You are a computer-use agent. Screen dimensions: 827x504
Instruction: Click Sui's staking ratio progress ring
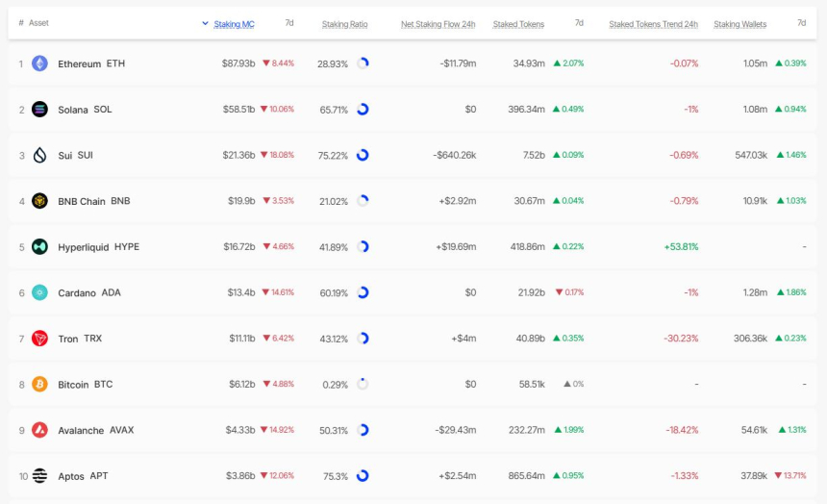click(363, 155)
